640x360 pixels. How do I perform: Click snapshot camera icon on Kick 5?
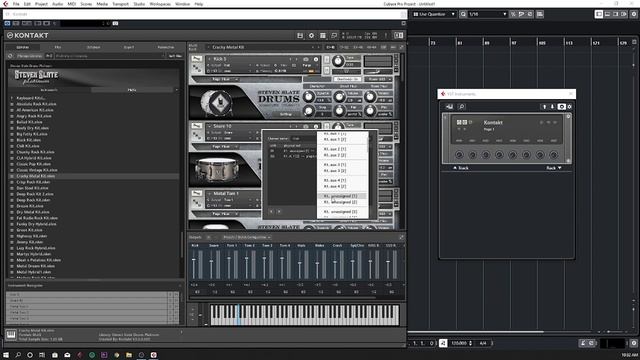306,59
